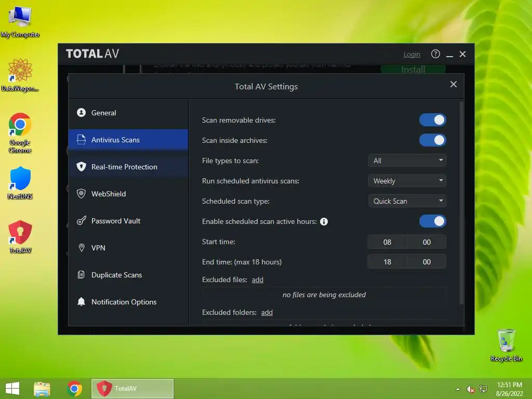Launch Chrome from the taskbar

coord(74,389)
